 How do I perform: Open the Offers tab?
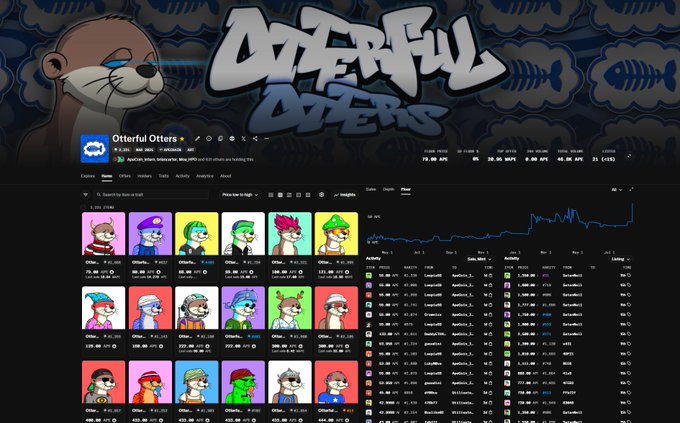[125, 176]
